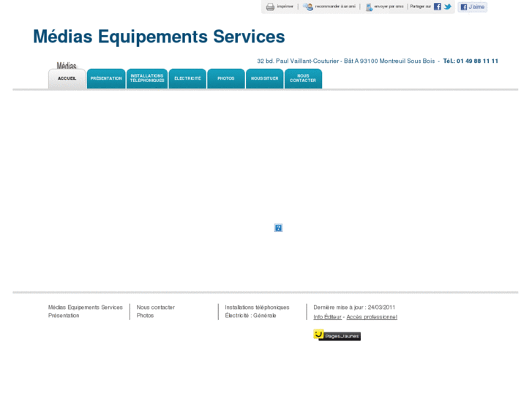Click the recommend to a friend icon
The height and width of the screenshot is (399, 532).
pyautogui.click(x=308, y=7)
